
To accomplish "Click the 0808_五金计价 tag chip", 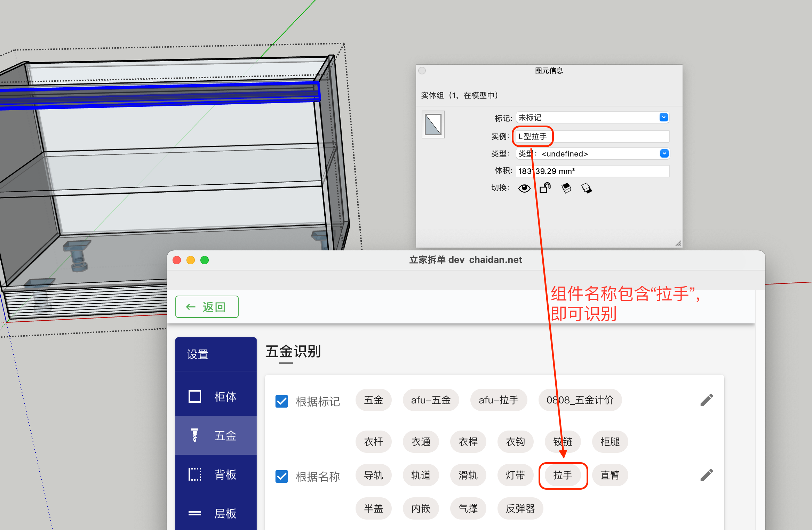I will [x=580, y=400].
